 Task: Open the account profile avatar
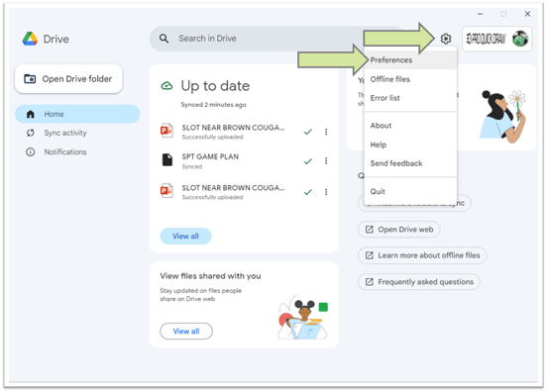(x=520, y=39)
